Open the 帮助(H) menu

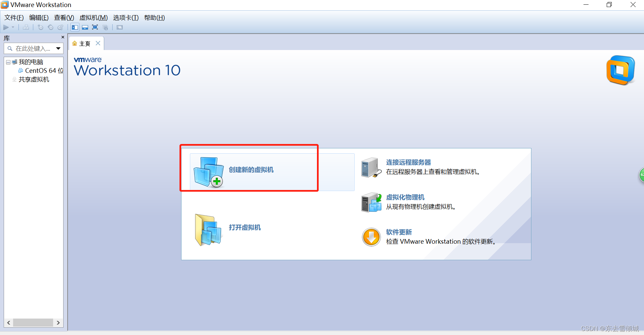point(154,18)
